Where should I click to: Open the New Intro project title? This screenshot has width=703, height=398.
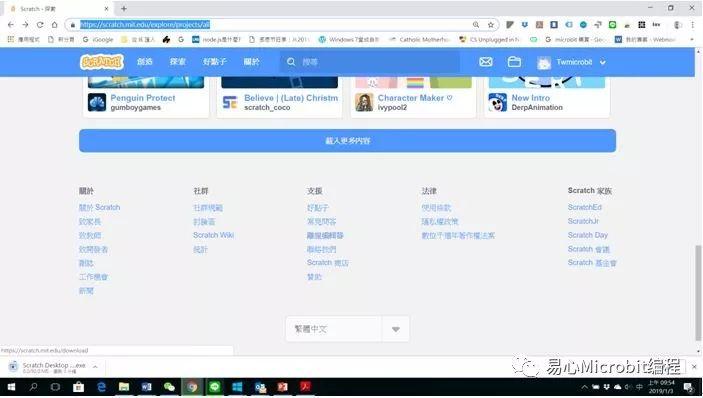(x=531, y=98)
